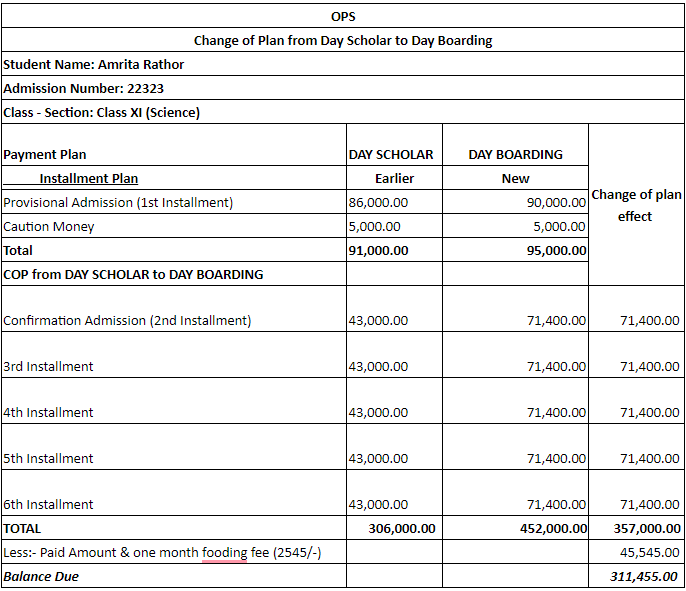Select the 4th Installment label cell
This screenshot has height=591, width=686.
click(x=48, y=412)
